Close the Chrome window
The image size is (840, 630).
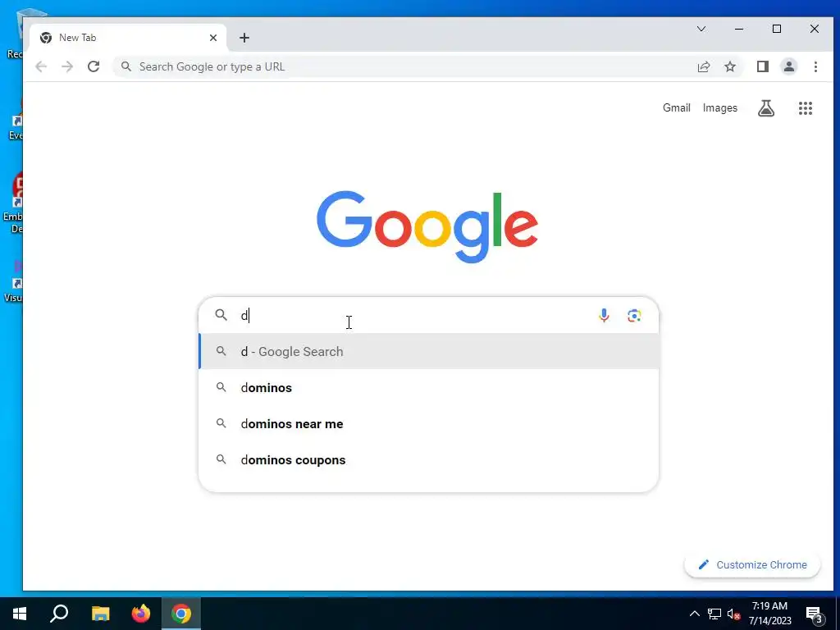[815, 29]
